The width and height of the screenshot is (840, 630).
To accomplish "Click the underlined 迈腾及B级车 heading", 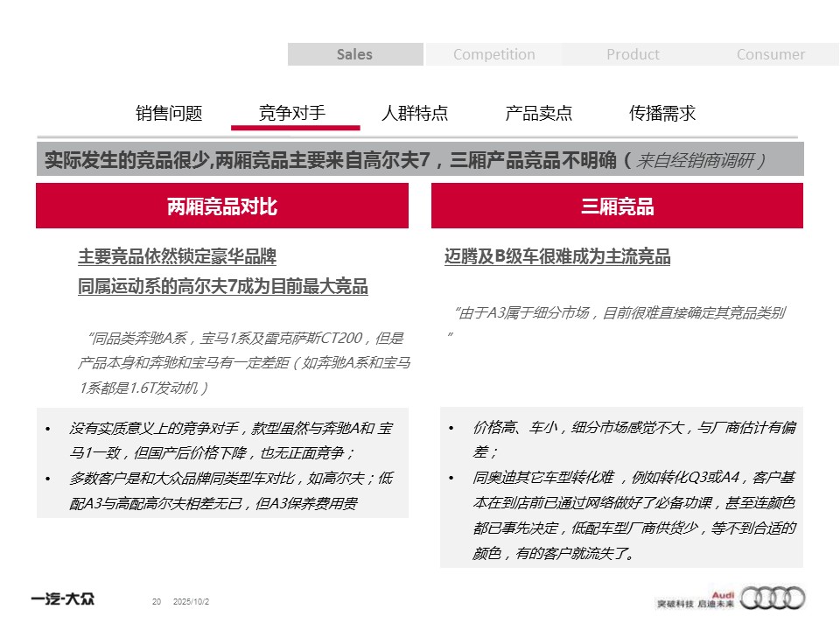I will (x=557, y=257).
